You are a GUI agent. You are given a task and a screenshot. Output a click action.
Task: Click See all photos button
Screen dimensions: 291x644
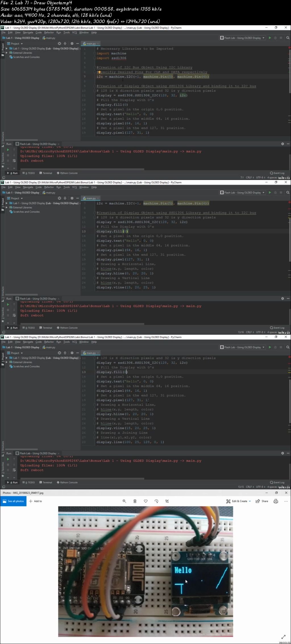coord(13,501)
